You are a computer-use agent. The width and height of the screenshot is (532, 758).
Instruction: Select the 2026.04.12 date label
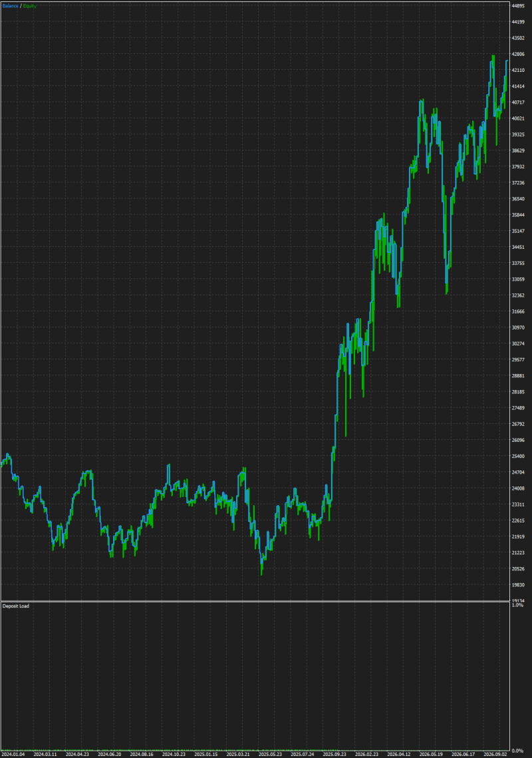pyautogui.click(x=398, y=754)
